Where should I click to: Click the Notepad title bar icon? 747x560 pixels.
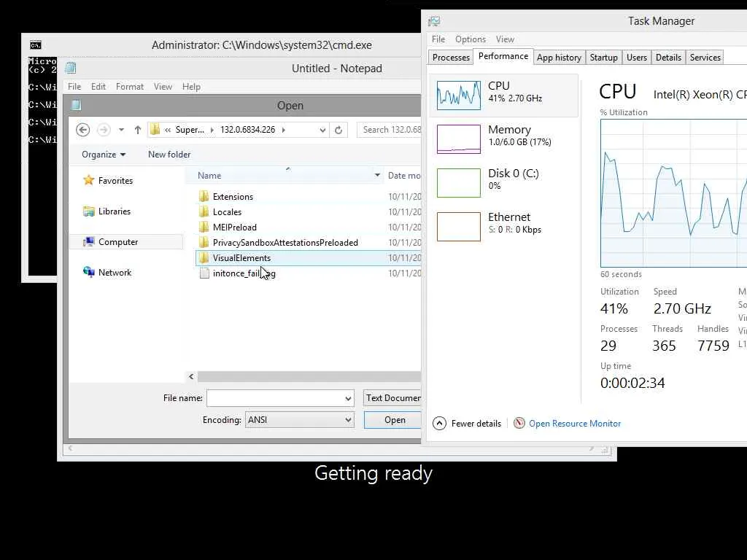coord(71,68)
